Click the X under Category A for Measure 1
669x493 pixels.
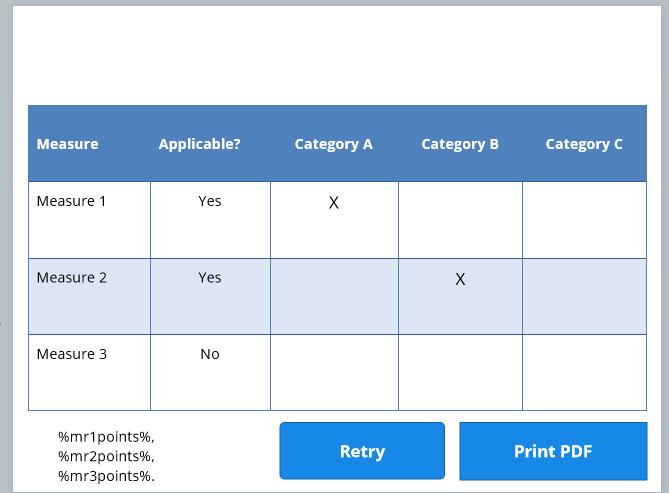click(334, 203)
